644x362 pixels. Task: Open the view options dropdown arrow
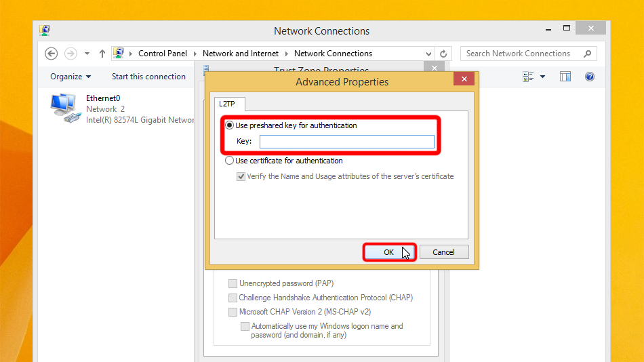(x=542, y=77)
